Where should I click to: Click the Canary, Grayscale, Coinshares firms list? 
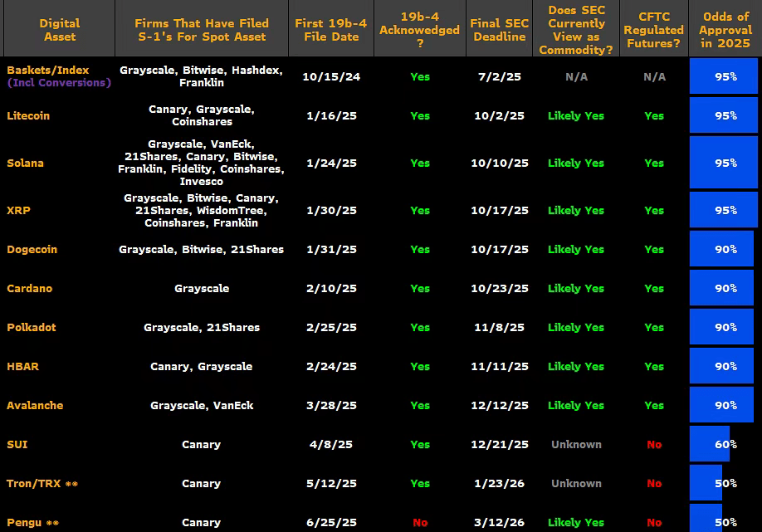tap(202, 115)
